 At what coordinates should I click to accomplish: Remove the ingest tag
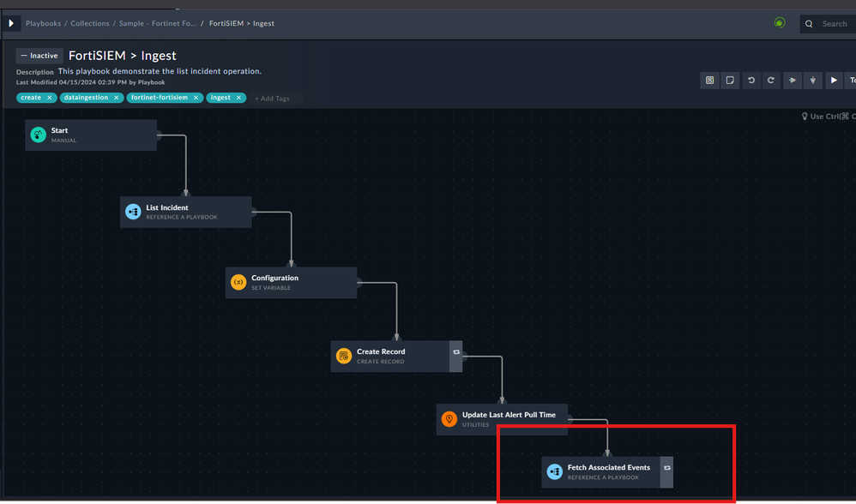pos(238,98)
